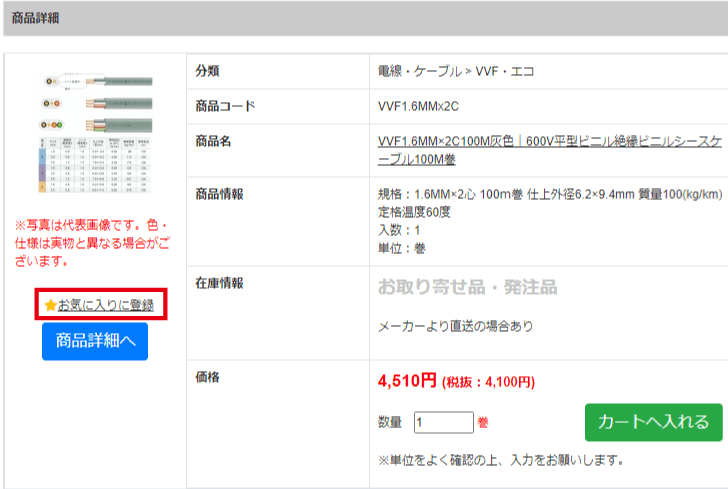Open the お気に入りに登録 favorites link

(106, 305)
